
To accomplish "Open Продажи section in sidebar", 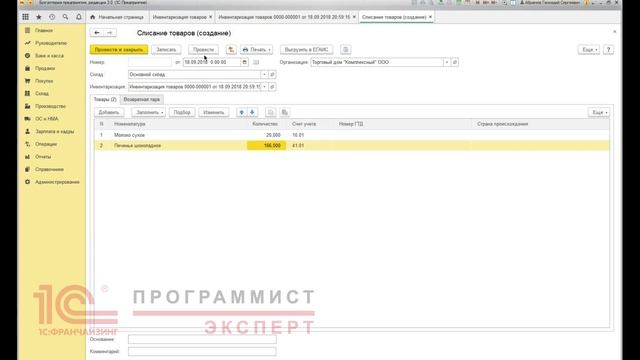I will 44,68.
